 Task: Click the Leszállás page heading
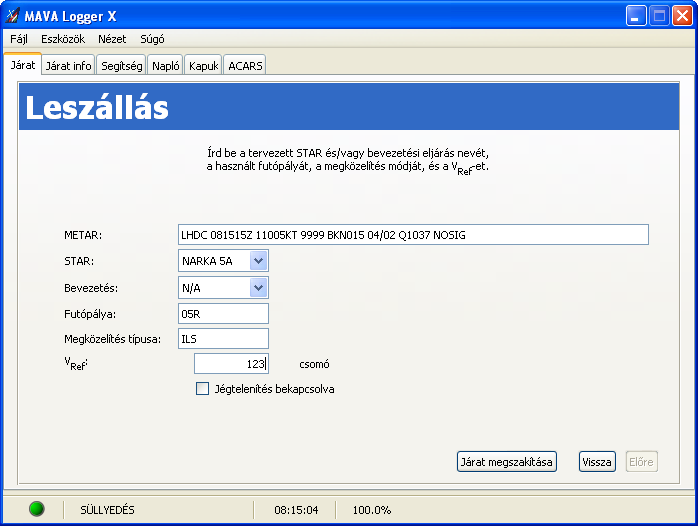click(97, 108)
